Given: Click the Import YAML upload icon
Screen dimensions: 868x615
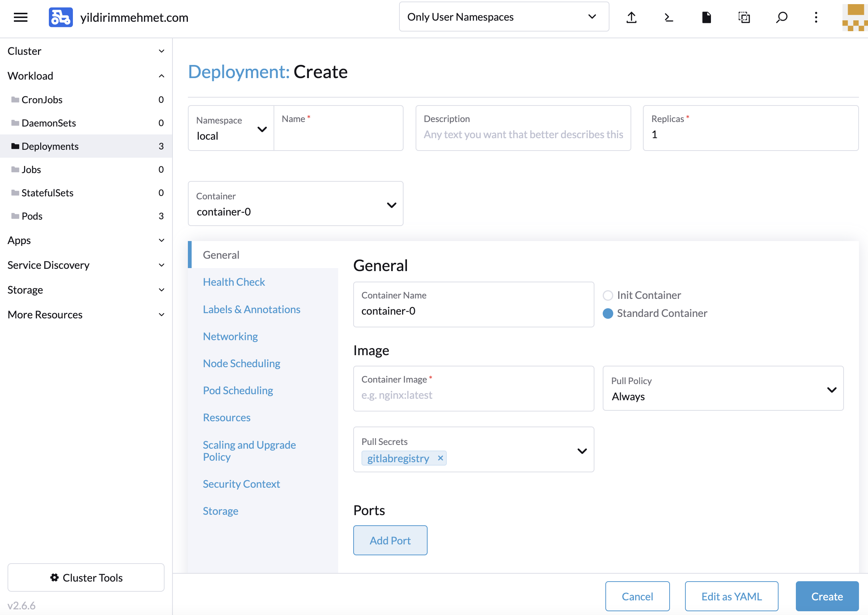Looking at the screenshot, I should 631,17.
